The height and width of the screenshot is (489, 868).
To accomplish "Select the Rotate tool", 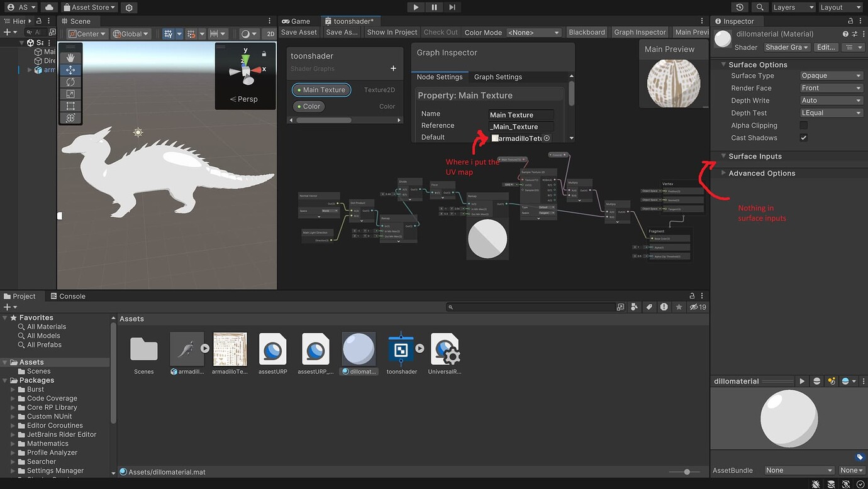I will coord(70,82).
